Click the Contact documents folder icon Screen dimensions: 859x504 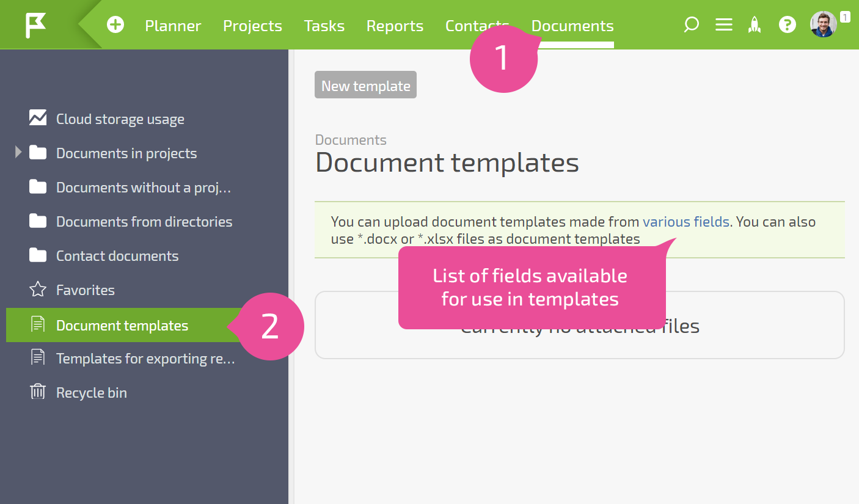(x=38, y=255)
